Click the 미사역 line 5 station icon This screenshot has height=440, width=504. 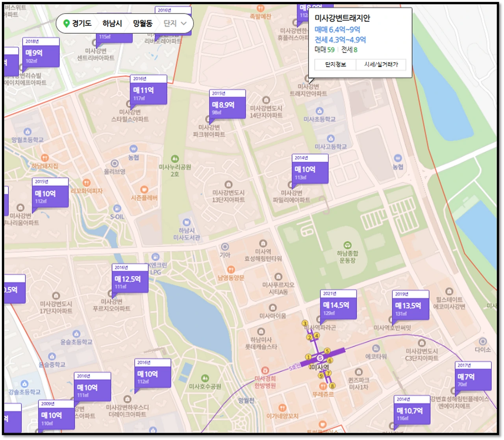click(320, 358)
